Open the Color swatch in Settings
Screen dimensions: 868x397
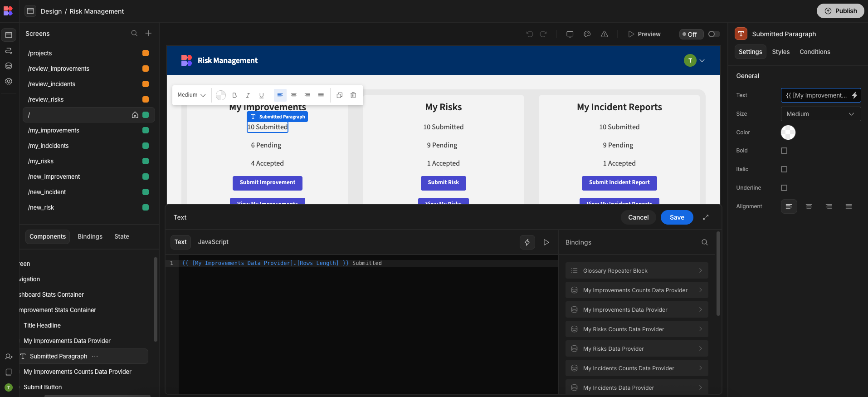(788, 132)
